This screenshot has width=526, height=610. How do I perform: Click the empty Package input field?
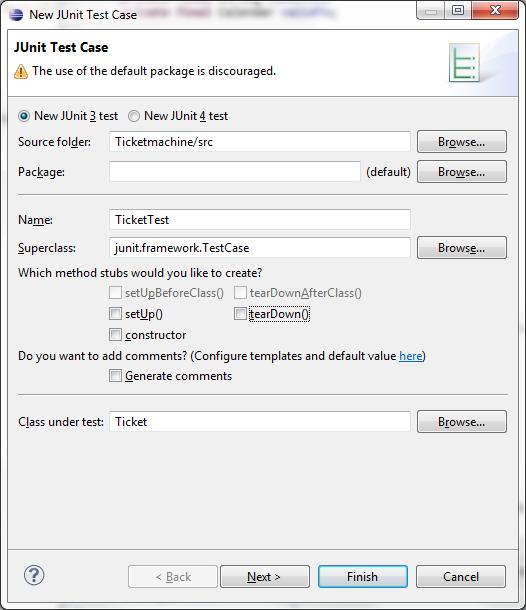(235, 172)
